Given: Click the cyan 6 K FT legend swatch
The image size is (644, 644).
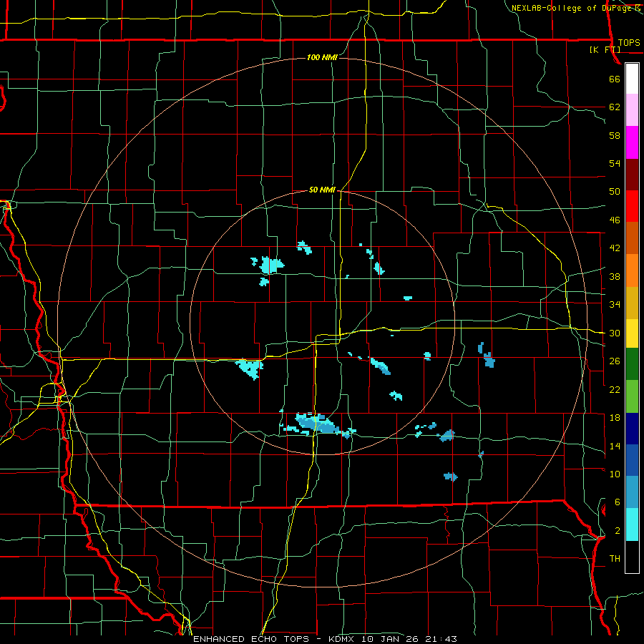Looking at the screenshot, I should coord(632,525).
